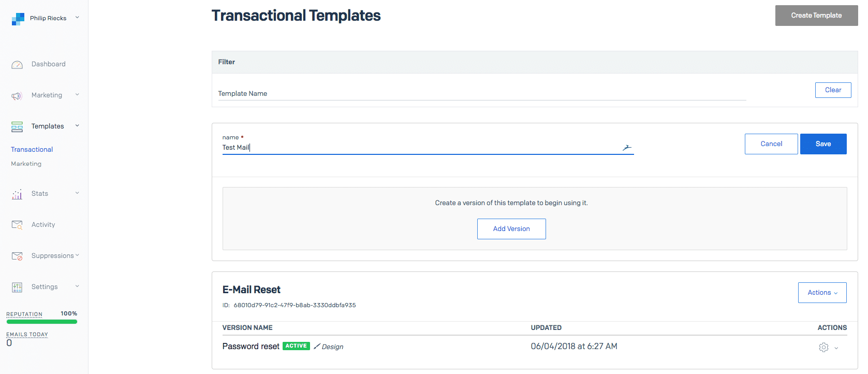
Task: Expand the Marketing menu chevron
Action: tap(77, 94)
